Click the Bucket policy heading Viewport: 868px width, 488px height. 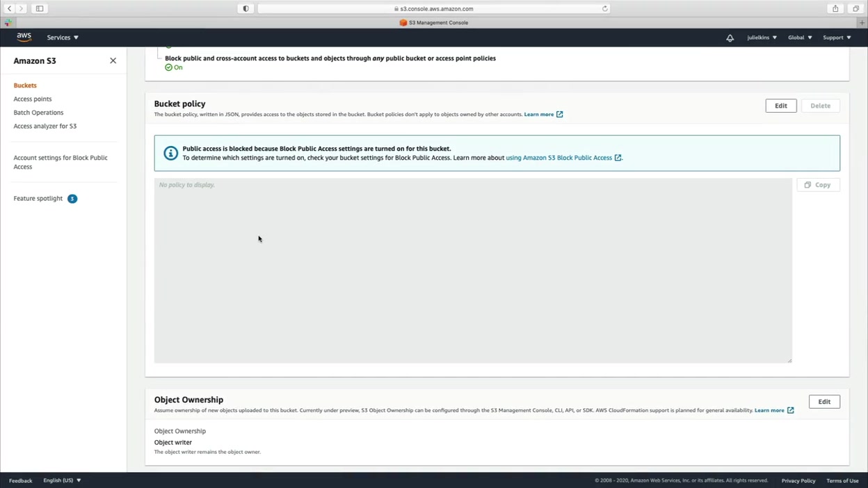point(180,104)
